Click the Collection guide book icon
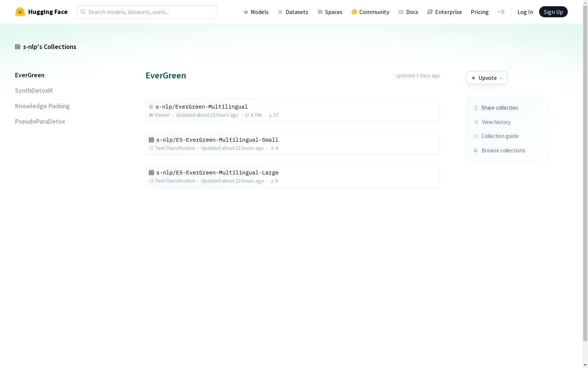Screen dimensions: 588x368 click(x=476, y=136)
